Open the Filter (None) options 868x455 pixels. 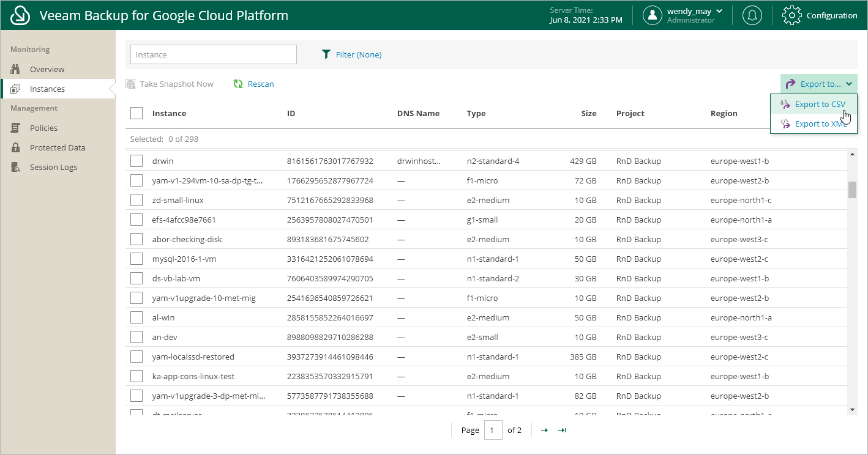(x=358, y=54)
